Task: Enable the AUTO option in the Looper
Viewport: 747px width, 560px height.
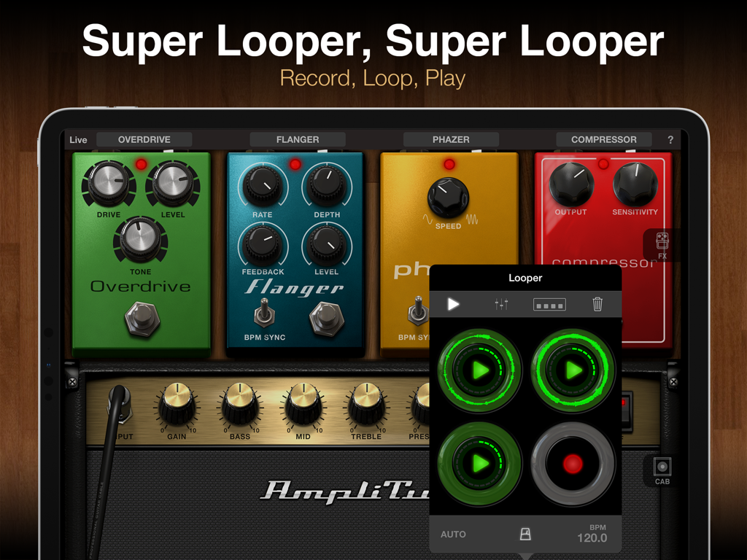Action: 453,534
